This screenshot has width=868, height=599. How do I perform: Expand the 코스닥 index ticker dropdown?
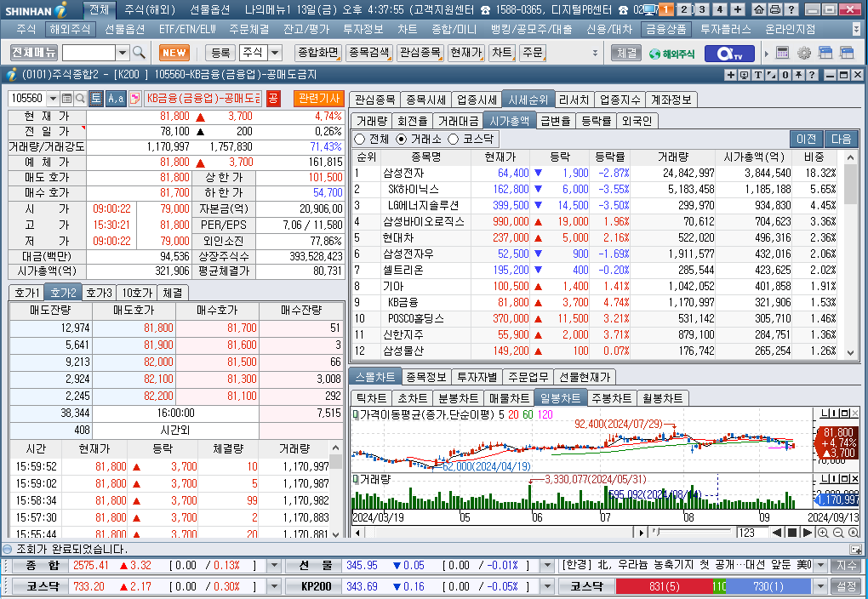point(274,586)
